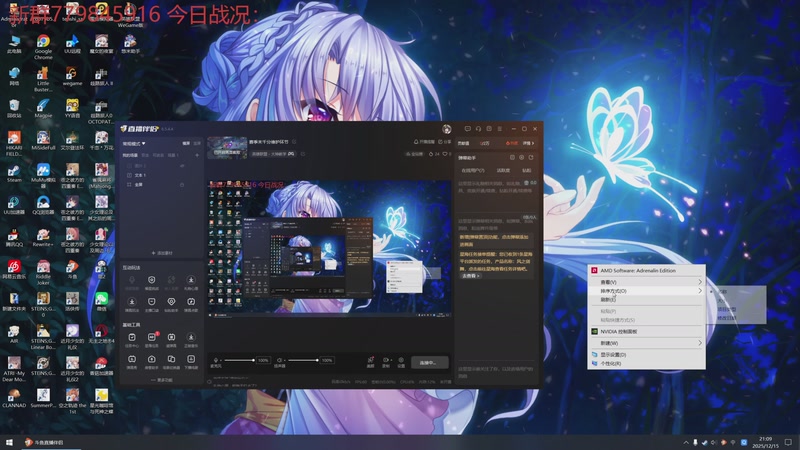This screenshot has height=450, width=800.
Task: Expand 更多功能 more functions
Action: [162, 380]
